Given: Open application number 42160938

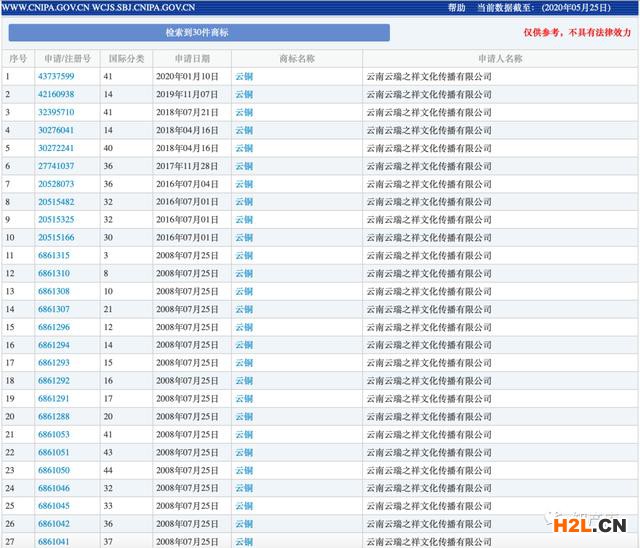Looking at the screenshot, I should pos(56,95).
